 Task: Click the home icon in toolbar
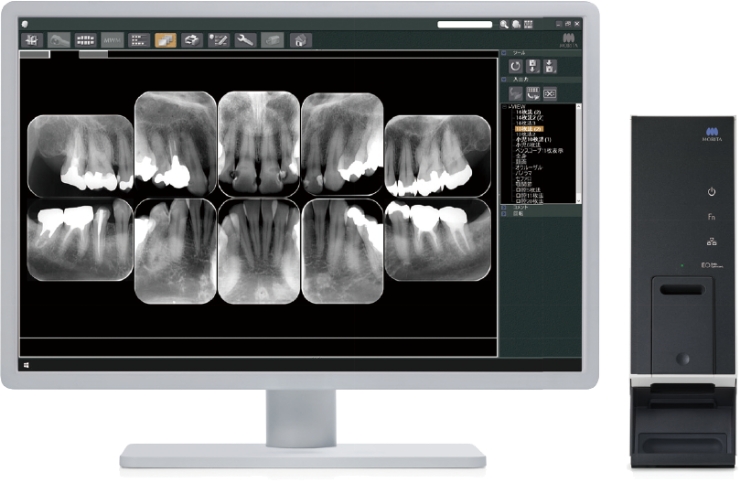[298, 41]
